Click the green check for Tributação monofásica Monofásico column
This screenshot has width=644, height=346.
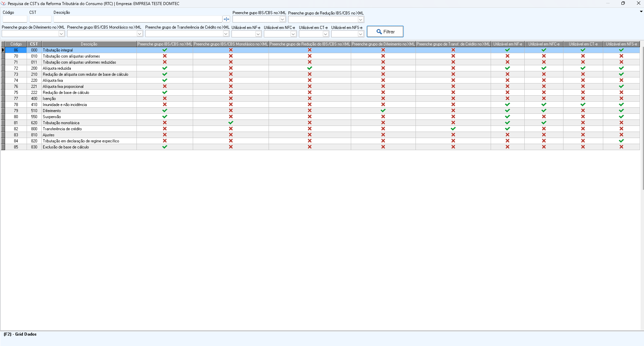click(231, 123)
